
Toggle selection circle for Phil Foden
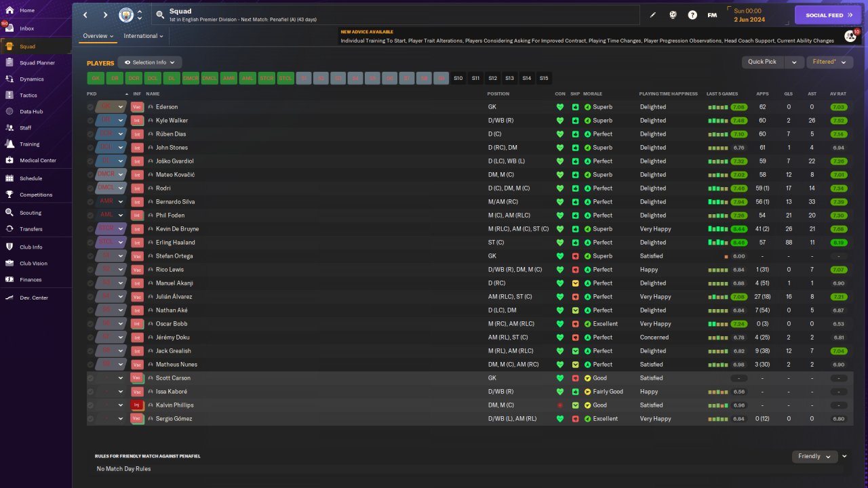point(90,216)
